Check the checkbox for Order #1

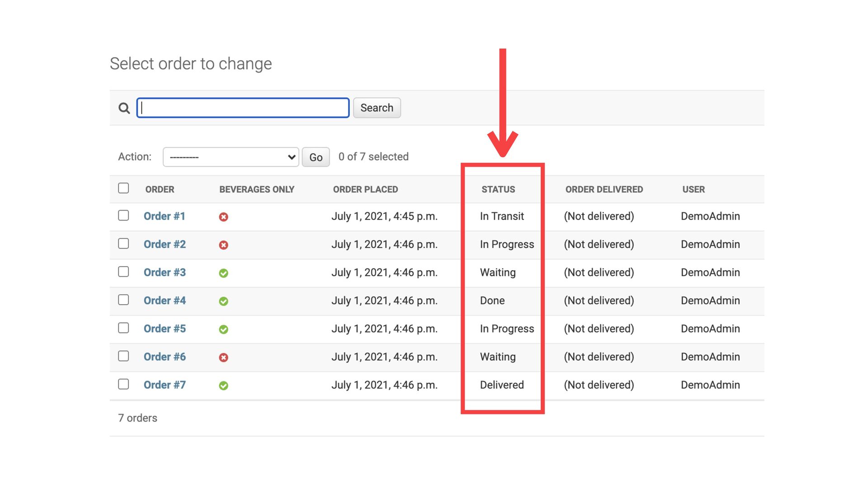pyautogui.click(x=123, y=216)
